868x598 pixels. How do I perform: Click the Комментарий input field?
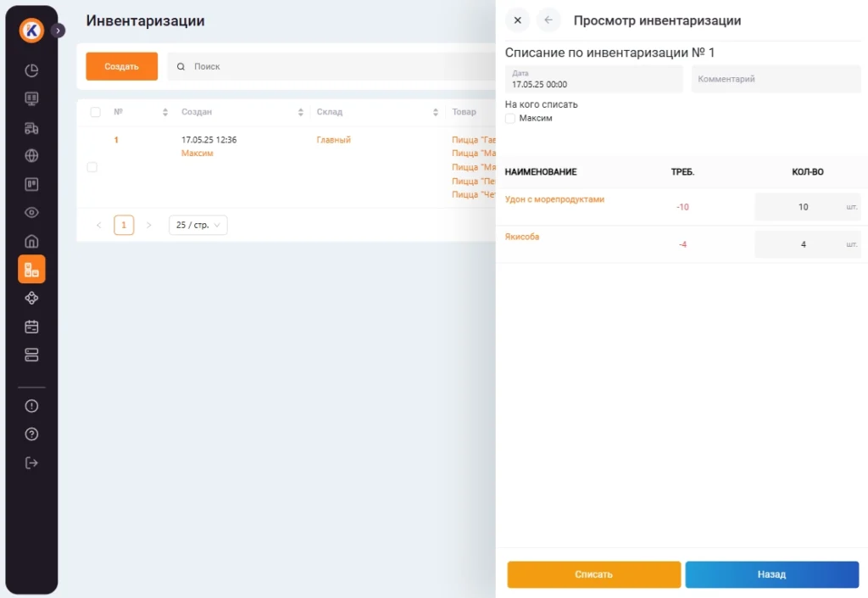776,79
